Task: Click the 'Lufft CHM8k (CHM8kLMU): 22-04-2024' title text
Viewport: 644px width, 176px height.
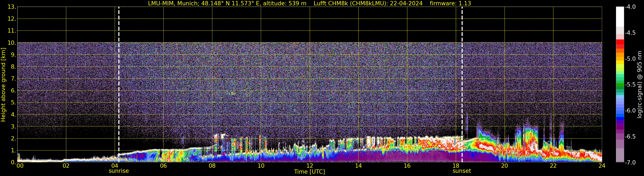Action: tap(368, 3)
